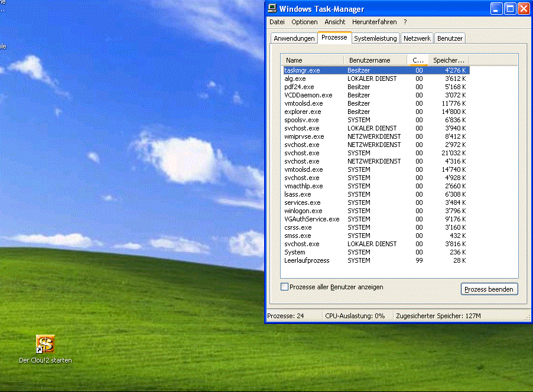Open the Der Clou!2 starten desktop shortcut
533x392 pixels.
pyautogui.click(x=45, y=349)
